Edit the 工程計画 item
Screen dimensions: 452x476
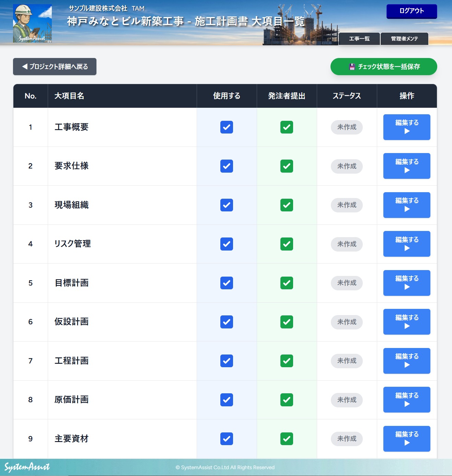407,361
